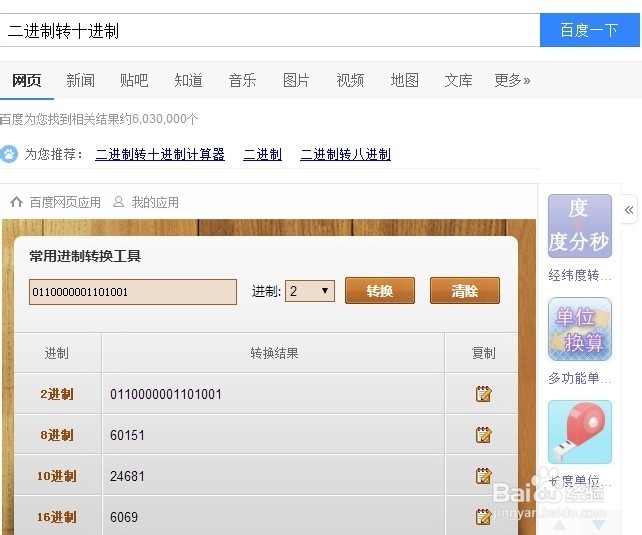This screenshot has width=642, height=535.
Task: Click the 多功能单… app caption
Action: pyautogui.click(x=580, y=378)
